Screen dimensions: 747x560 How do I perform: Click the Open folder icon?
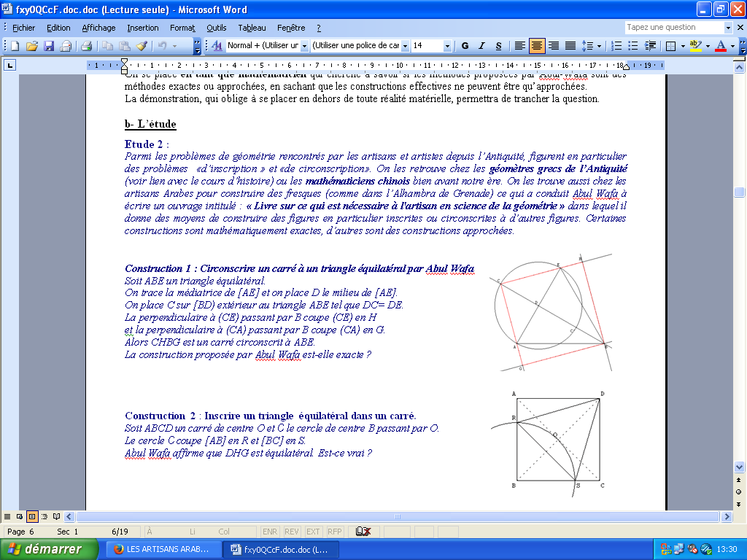(31, 46)
